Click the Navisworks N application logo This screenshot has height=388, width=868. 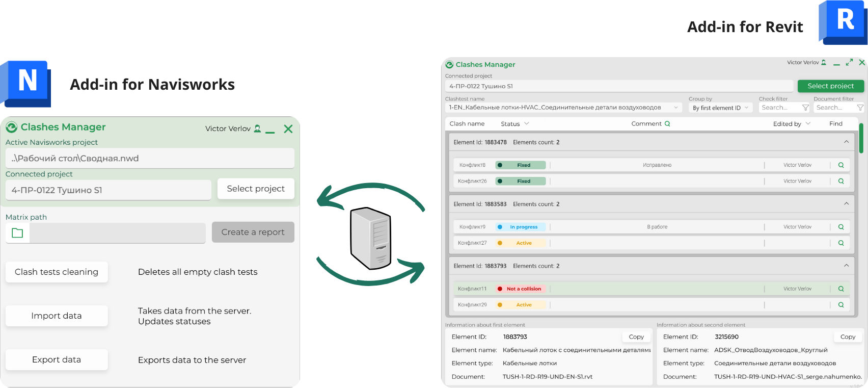point(25,84)
